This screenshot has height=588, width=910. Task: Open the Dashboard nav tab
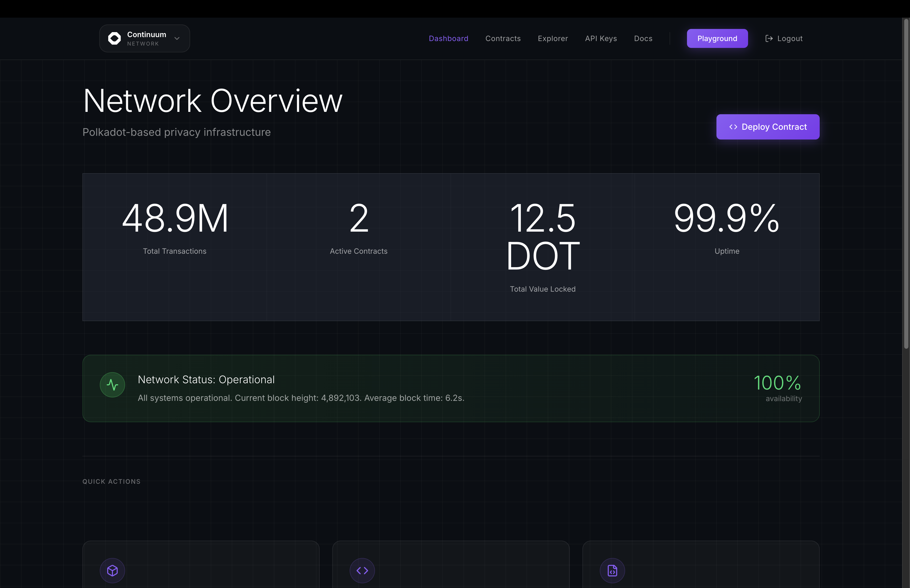coord(448,39)
